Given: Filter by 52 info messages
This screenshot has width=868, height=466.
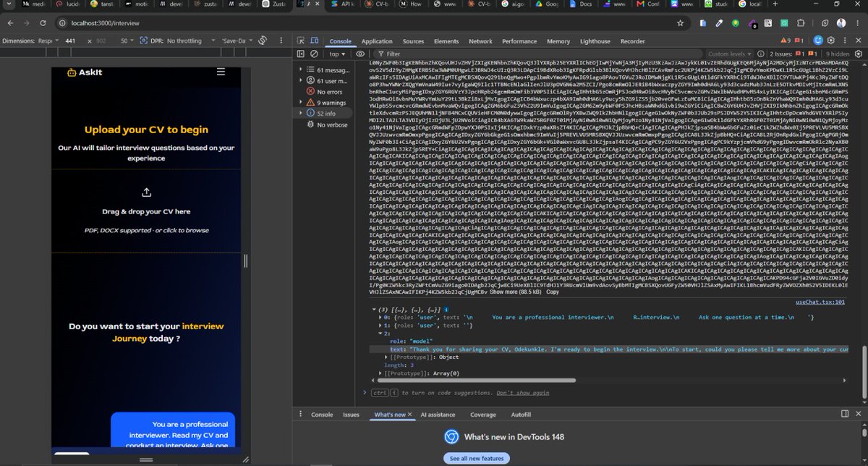Looking at the screenshot, I should (322, 114).
